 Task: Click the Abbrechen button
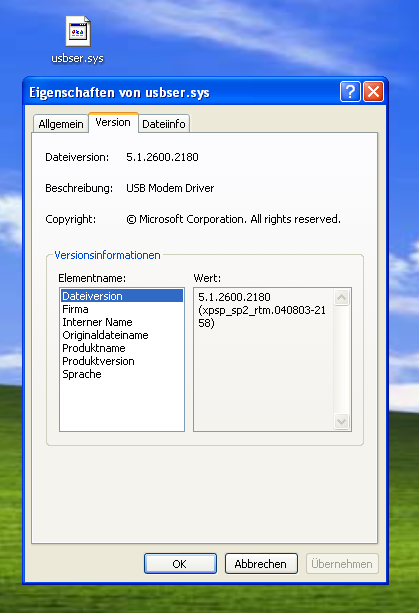(x=261, y=564)
